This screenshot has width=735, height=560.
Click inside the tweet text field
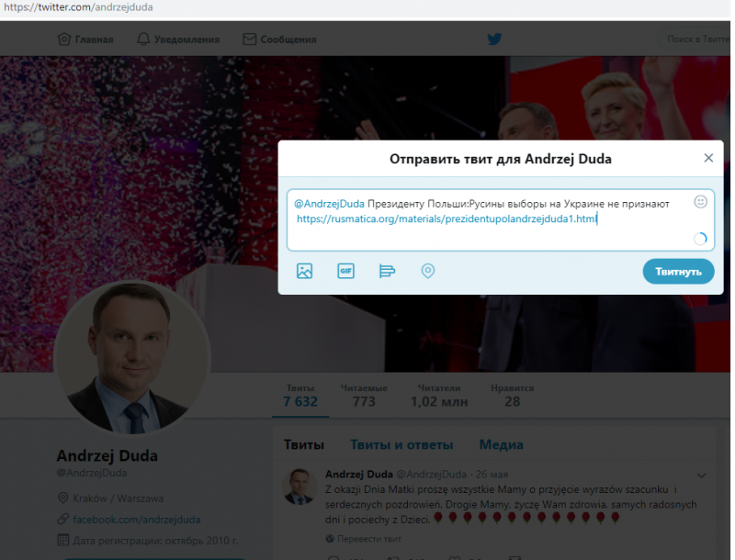point(500,219)
